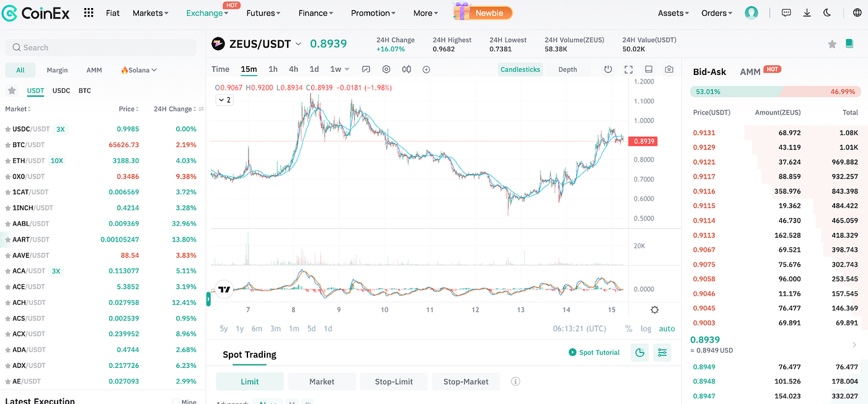
Task: Enable log scale on the price axis
Action: tap(645, 328)
